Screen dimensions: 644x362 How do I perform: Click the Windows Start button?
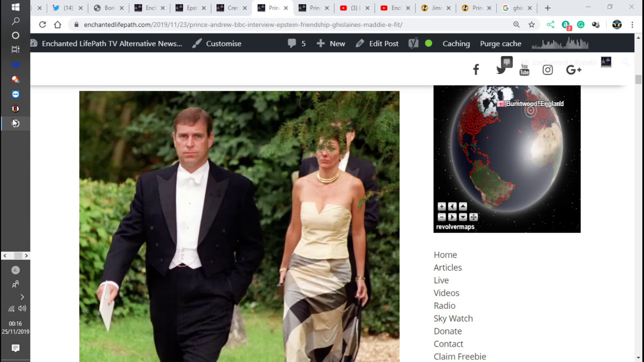pos(16,7)
